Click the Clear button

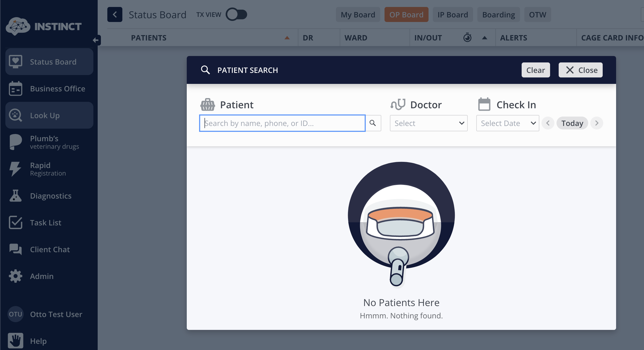click(x=535, y=70)
